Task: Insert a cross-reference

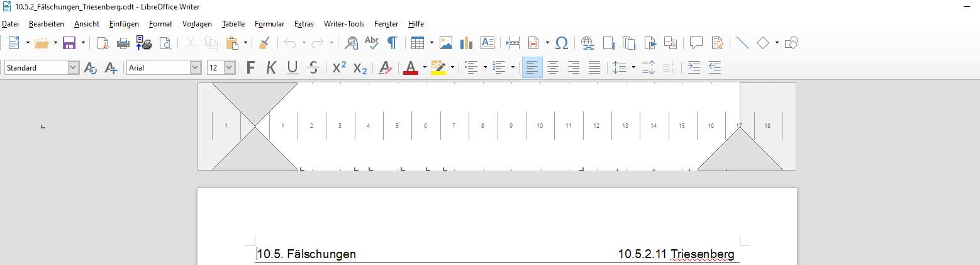Action: pos(670,43)
